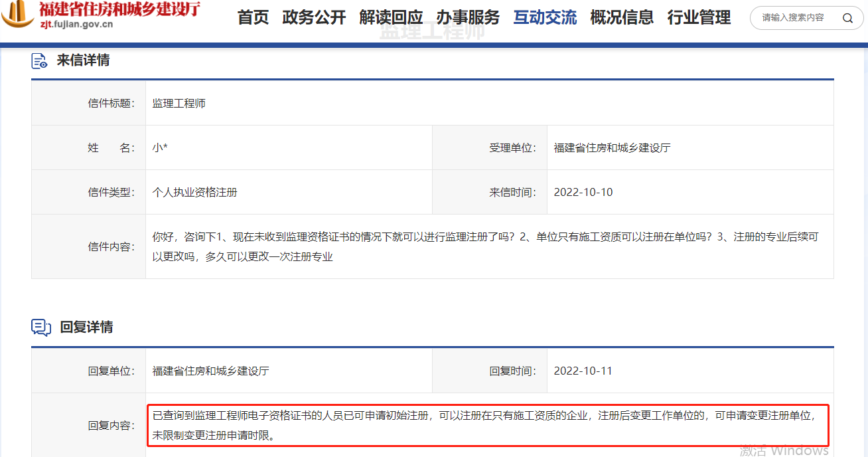Click the 来信详情 section heading
Screen dimensions: 868x457
pos(83,60)
